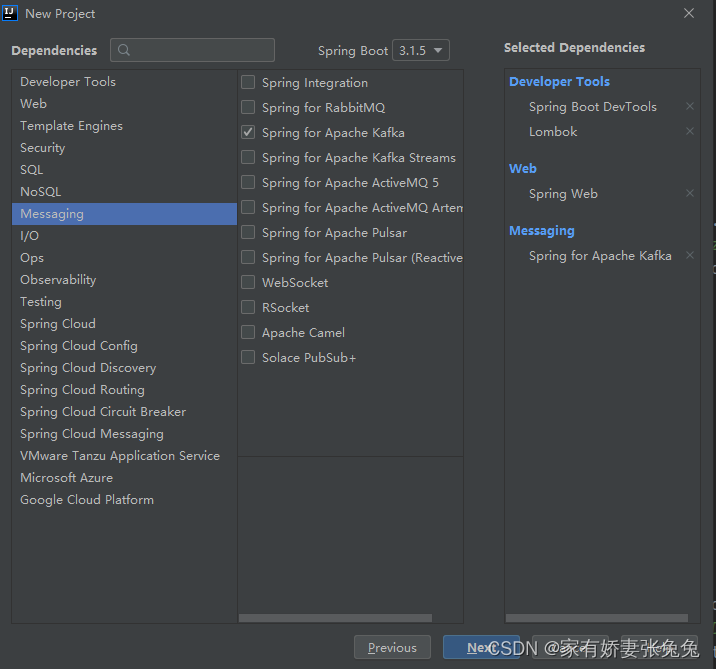Check Spring for Apache ActiveMQ Artemis
Image resolution: width=716 pixels, height=669 pixels.
click(248, 207)
